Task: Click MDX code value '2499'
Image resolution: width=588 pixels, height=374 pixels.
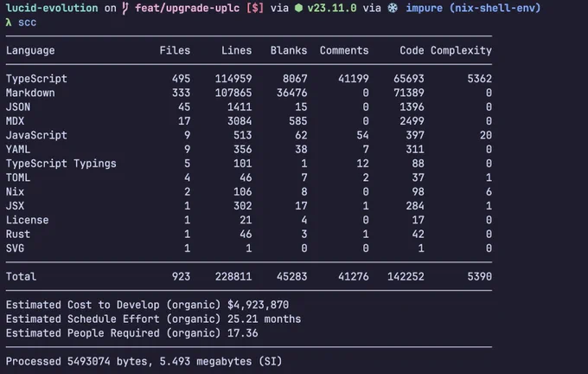Action: pos(412,121)
